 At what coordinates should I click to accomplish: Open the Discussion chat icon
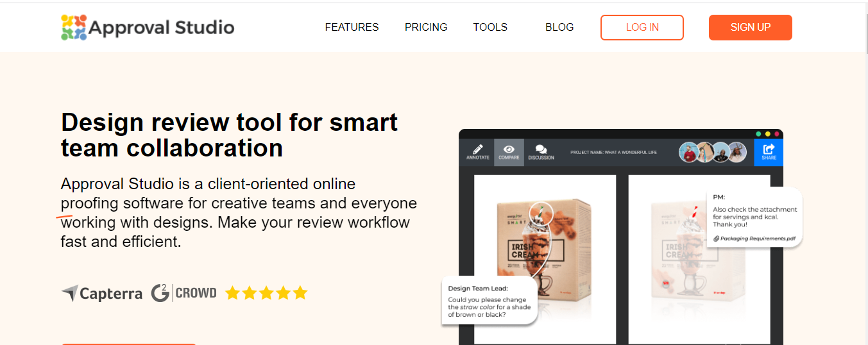541,152
